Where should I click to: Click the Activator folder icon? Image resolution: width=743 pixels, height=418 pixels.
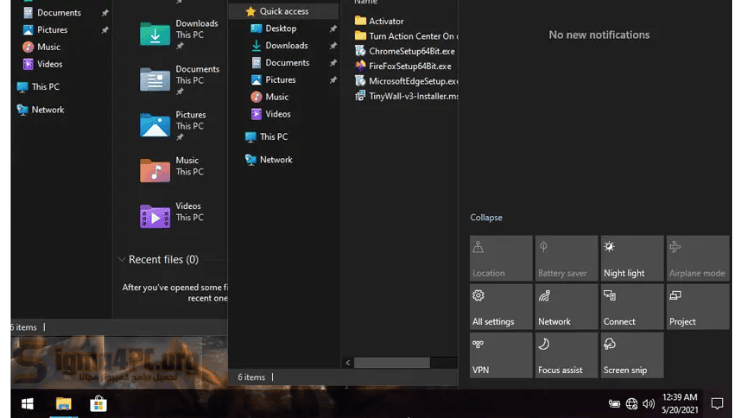(x=360, y=20)
